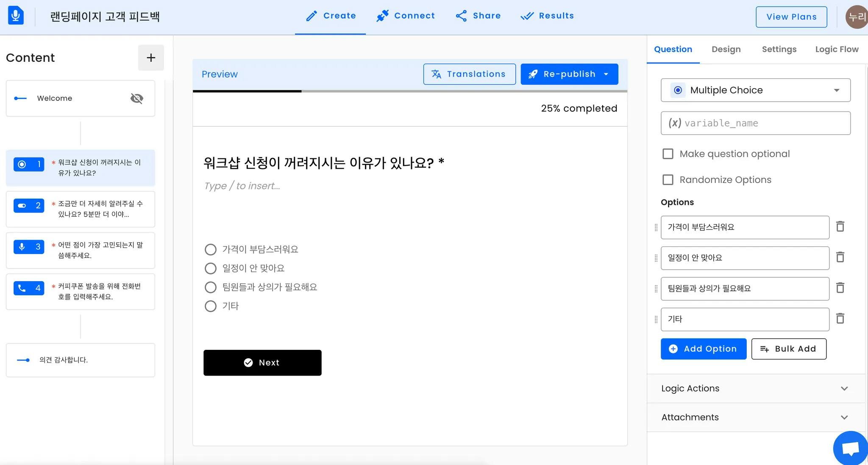Open the Translations button
The image size is (868, 465).
pyautogui.click(x=469, y=74)
